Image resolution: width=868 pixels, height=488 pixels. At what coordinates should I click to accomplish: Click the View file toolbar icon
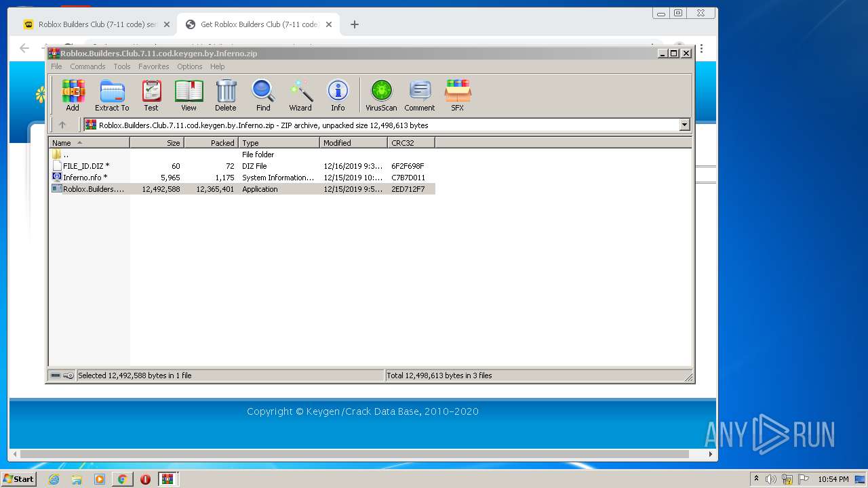[189, 95]
